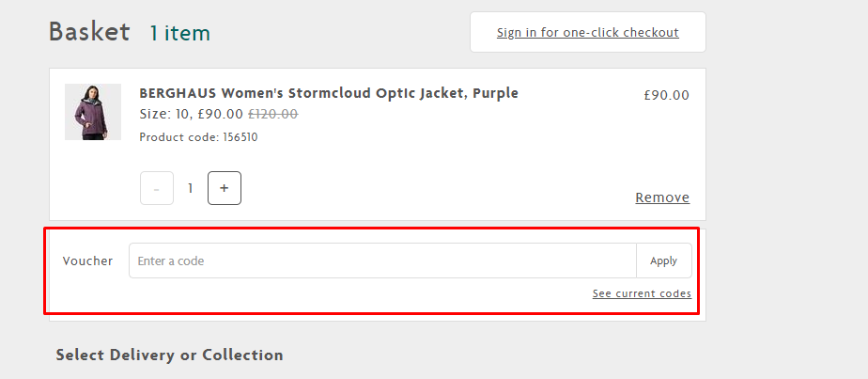Click the Product code: 156510 text

click(199, 137)
